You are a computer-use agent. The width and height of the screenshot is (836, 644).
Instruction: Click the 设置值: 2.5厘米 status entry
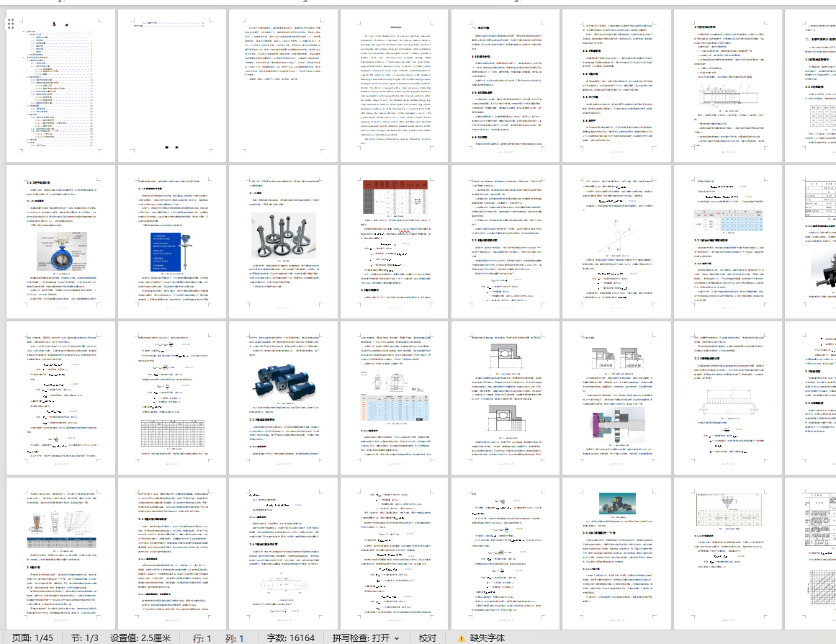coord(140,638)
